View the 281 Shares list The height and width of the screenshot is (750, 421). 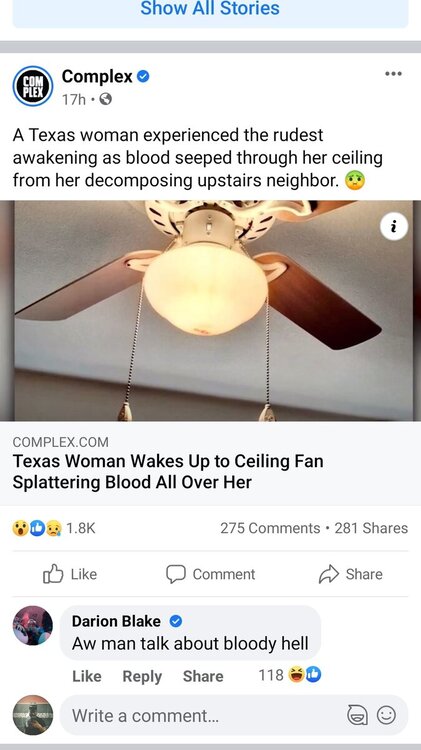click(371, 528)
